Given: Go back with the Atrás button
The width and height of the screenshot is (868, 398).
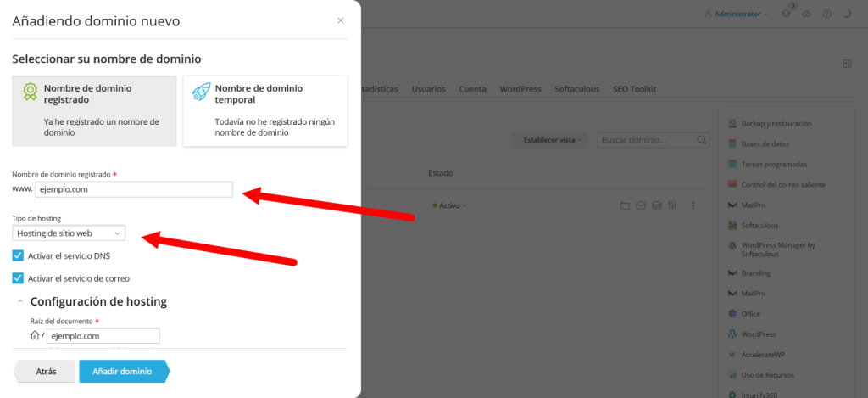Looking at the screenshot, I should tap(46, 372).
